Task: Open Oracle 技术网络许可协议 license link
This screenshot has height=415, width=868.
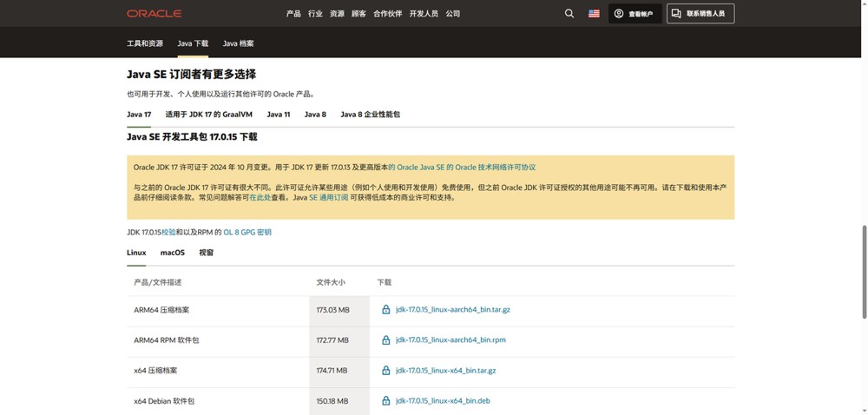Action: click(462, 167)
